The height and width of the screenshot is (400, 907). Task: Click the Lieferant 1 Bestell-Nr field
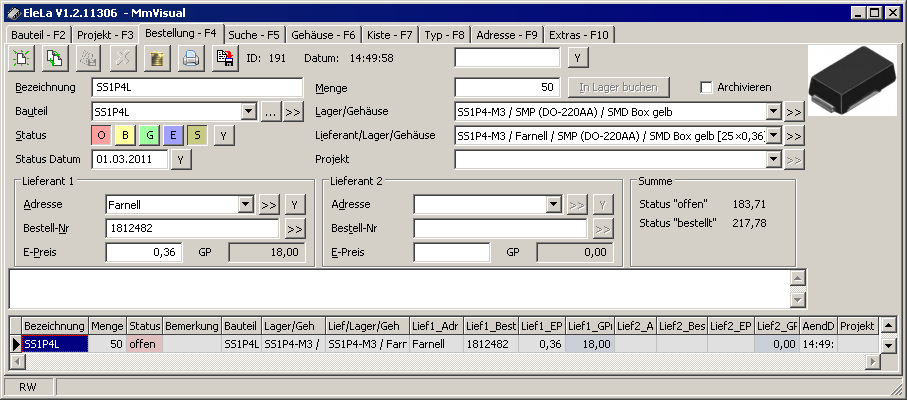point(193,229)
